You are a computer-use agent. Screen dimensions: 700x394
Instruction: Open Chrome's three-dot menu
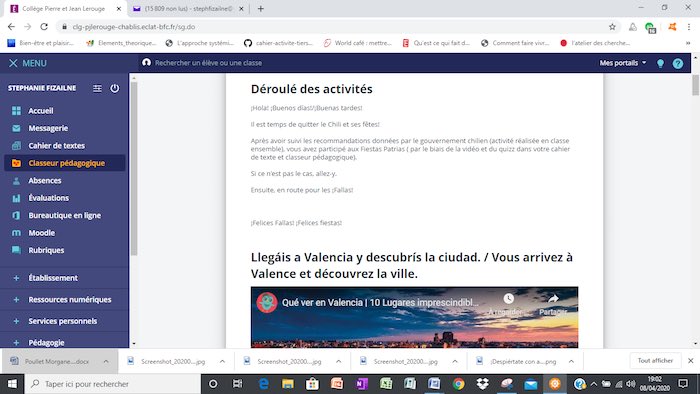point(689,27)
